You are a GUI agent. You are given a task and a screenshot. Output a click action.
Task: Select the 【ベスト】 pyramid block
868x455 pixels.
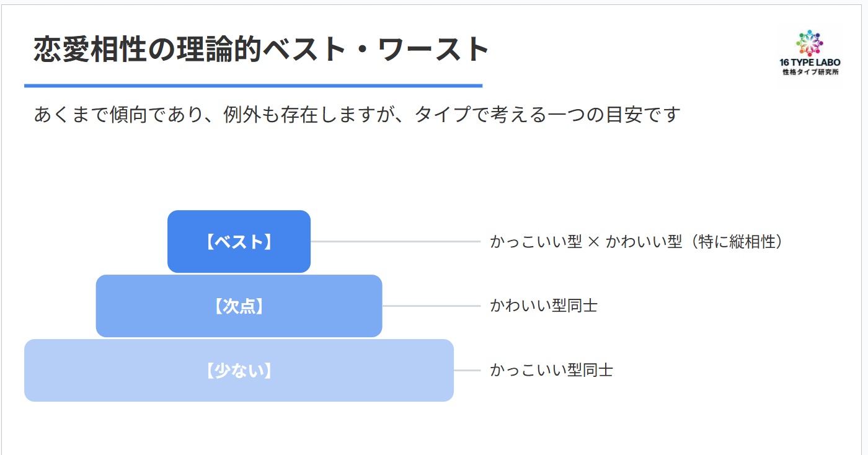(x=239, y=242)
